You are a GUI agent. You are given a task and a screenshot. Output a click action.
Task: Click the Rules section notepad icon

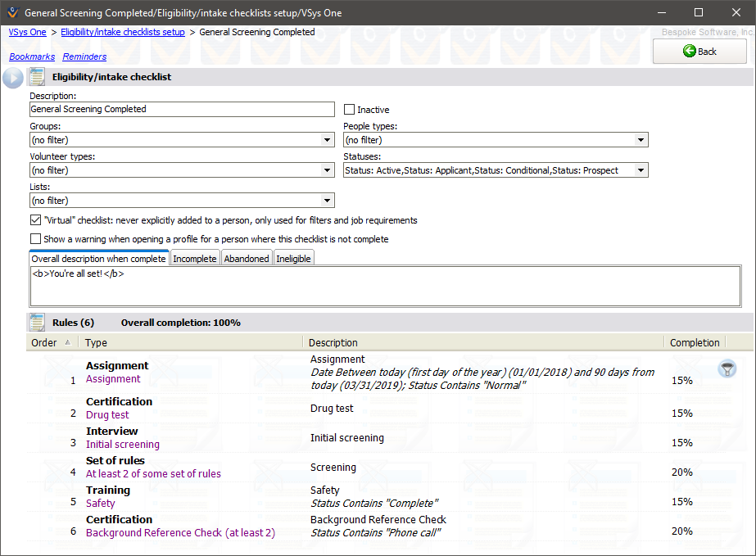tap(37, 323)
